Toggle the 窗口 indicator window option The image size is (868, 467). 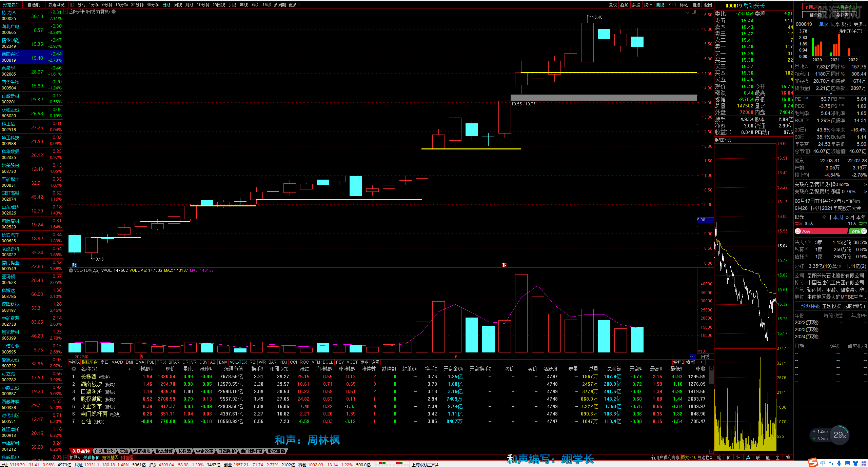click(104, 362)
